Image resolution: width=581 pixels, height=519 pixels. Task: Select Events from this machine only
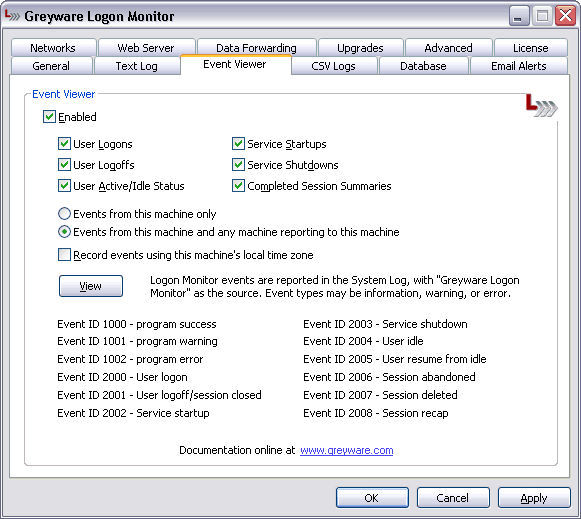tap(64, 214)
